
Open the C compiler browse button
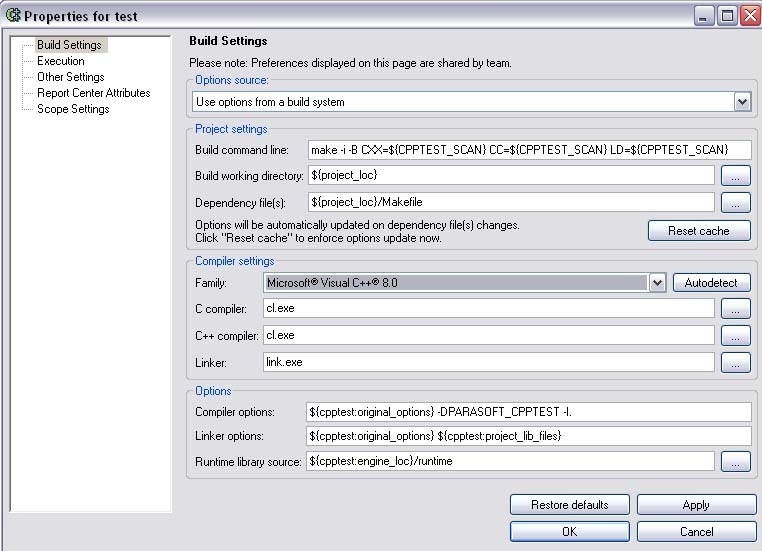pyautogui.click(x=735, y=309)
